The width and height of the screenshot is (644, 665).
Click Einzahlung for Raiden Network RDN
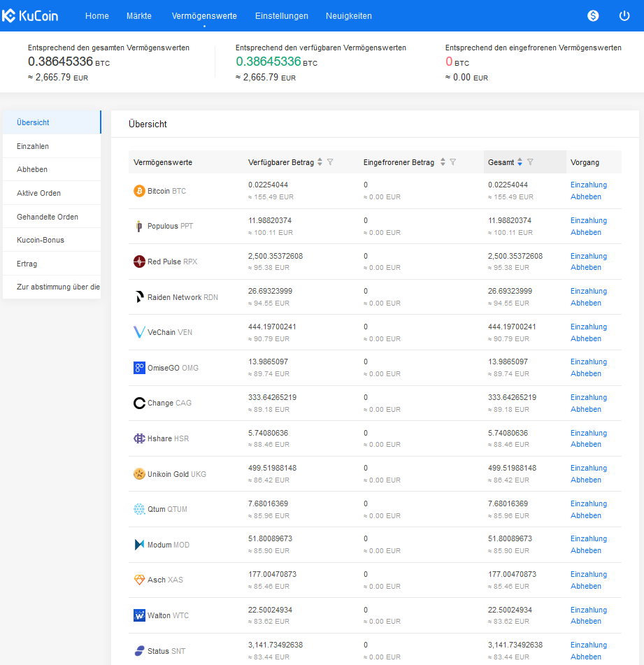(589, 292)
